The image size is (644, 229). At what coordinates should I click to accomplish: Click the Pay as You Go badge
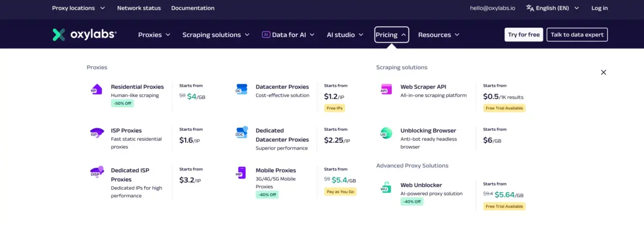(x=340, y=191)
